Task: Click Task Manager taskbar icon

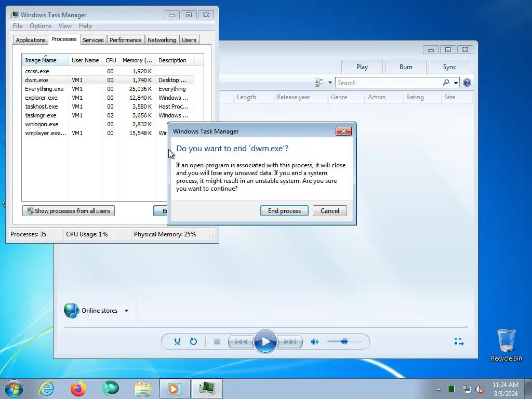Action: [x=207, y=389]
